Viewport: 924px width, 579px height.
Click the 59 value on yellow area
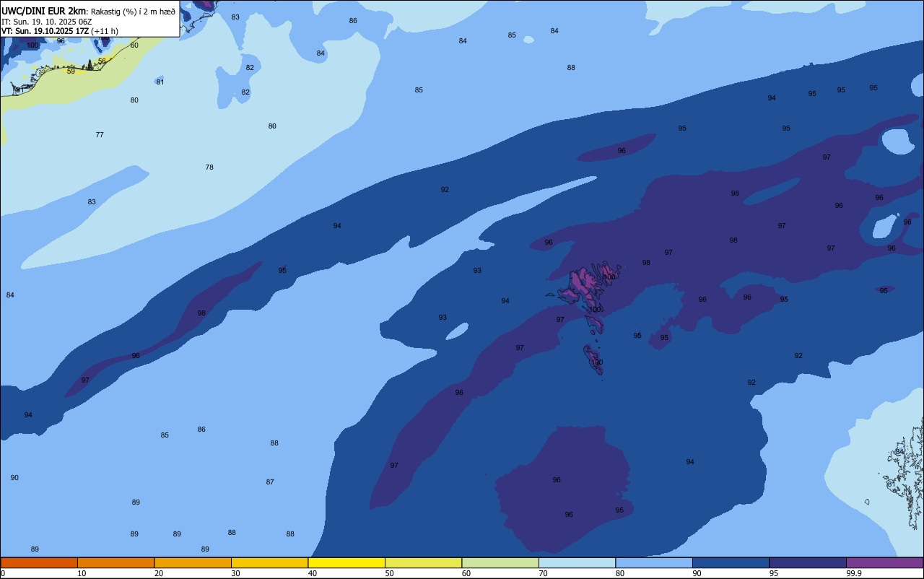(71, 71)
